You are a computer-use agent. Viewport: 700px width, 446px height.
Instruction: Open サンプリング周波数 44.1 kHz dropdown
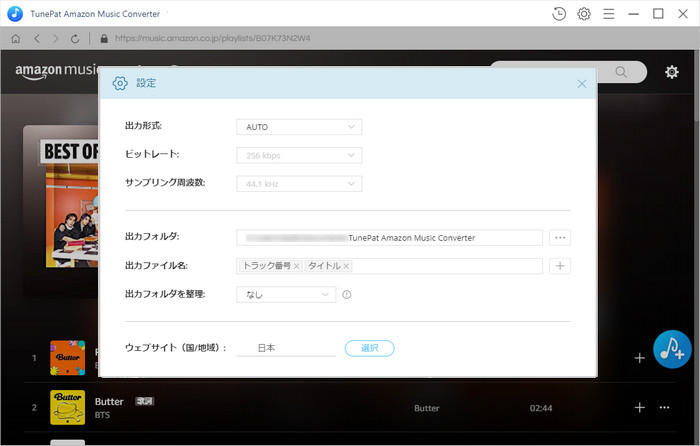coord(299,184)
